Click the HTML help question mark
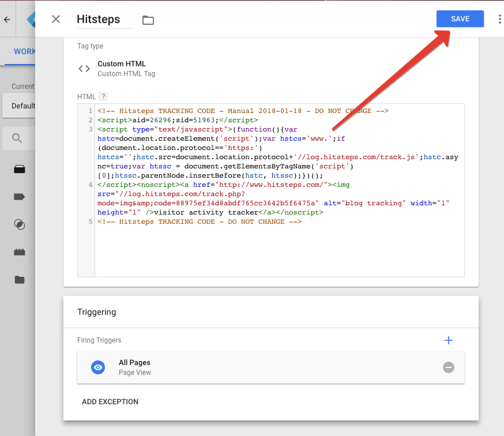This screenshot has height=436, width=504. [x=103, y=96]
